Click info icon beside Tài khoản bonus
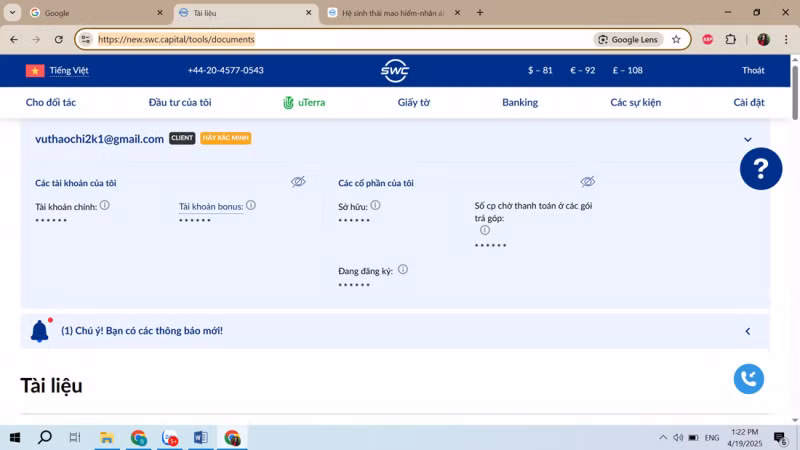The height and width of the screenshot is (450, 800). (x=251, y=205)
